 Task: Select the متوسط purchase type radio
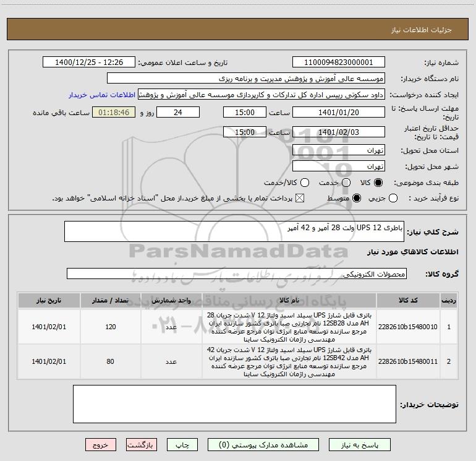pos(357,198)
